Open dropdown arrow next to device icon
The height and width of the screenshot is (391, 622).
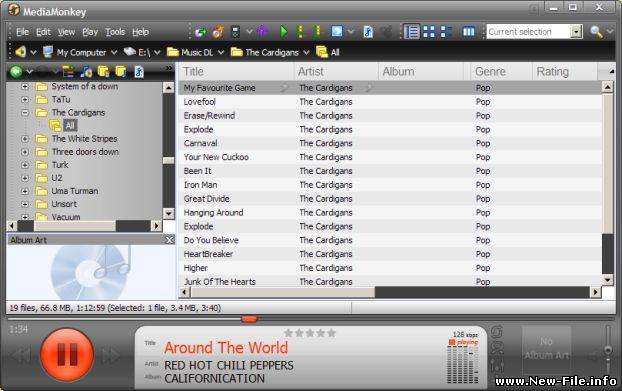pyautogui.click(x=249, y=31)
